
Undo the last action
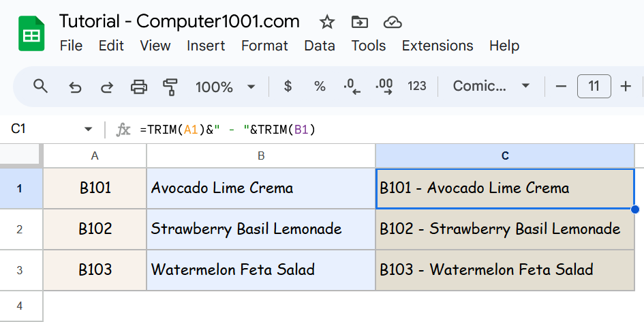[75, 87]
